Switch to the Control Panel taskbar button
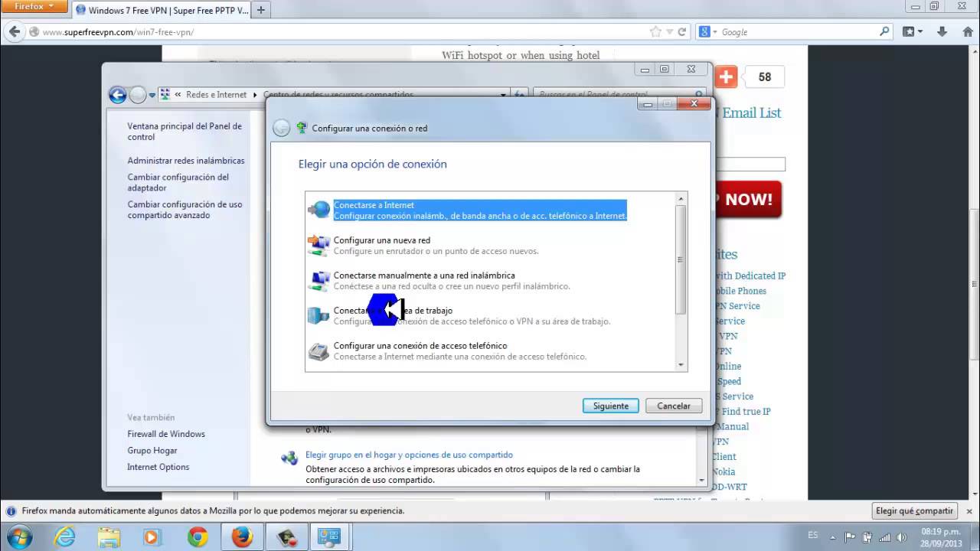This screenshot has width=980, height=551. tap(329, 537)
